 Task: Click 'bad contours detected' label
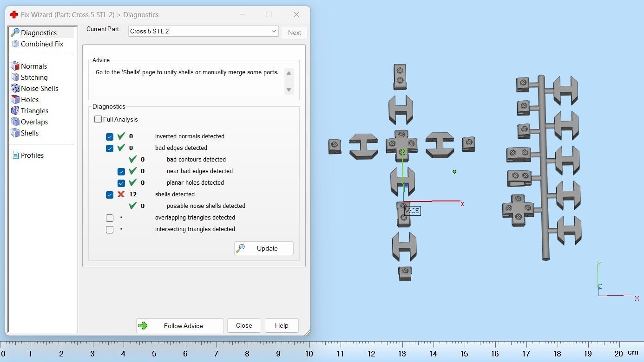[x=196, y=160]
